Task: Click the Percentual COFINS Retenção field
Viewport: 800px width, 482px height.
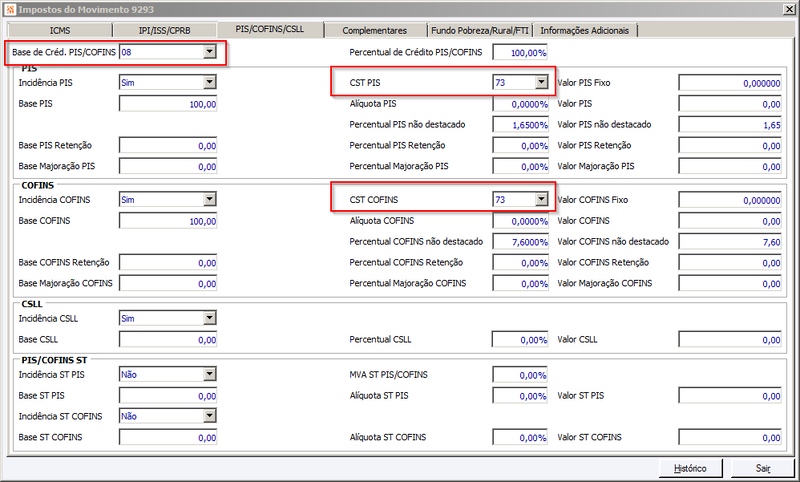Action: click(520, 263)
